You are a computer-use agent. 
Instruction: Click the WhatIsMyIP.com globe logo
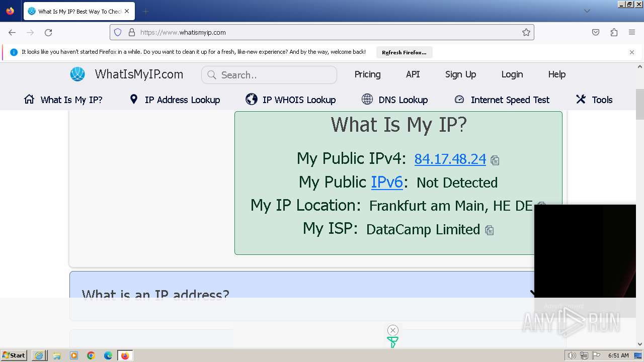click(x=77, y=74)
